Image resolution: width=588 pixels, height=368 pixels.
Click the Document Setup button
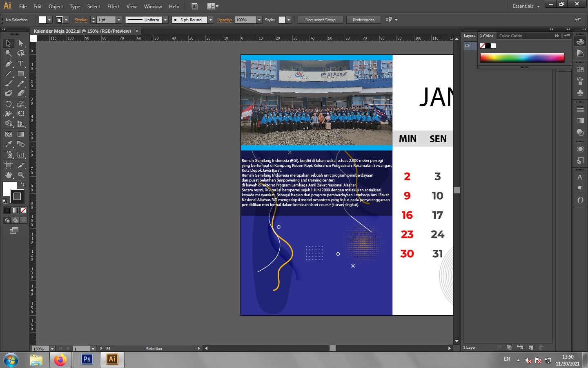pyautogui.click(x=320, y=20)
